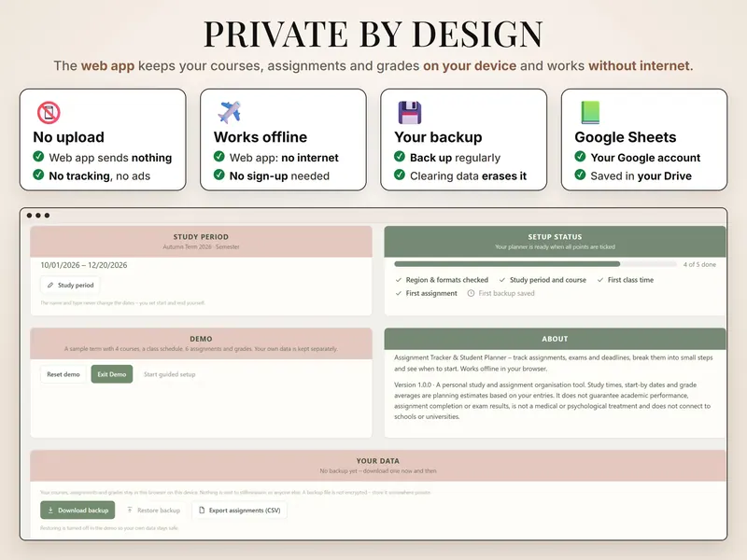Click 'Autumn Term 2026 · Semester' subtitle
The image size is (747, 560).
pos(201,246)
